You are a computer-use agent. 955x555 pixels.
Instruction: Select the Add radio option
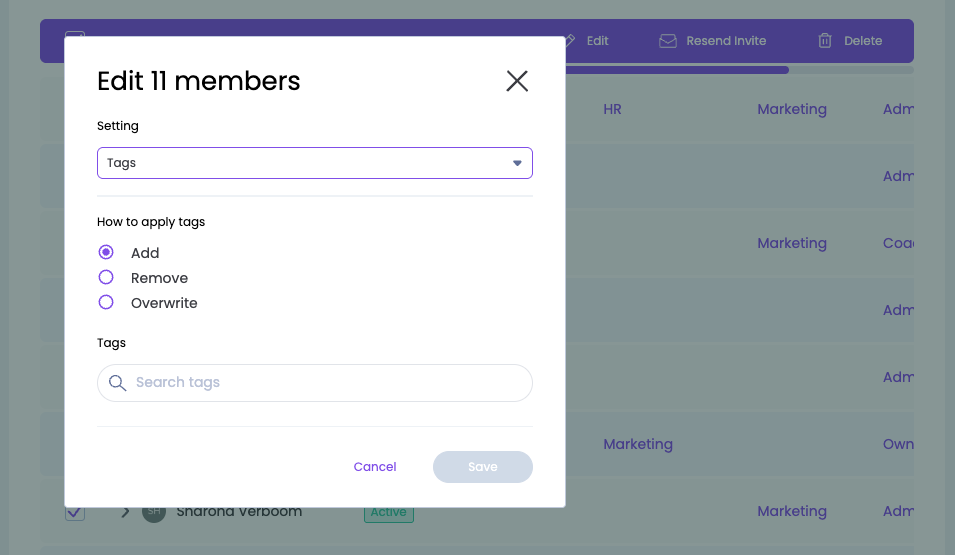(x=106, y=253)
